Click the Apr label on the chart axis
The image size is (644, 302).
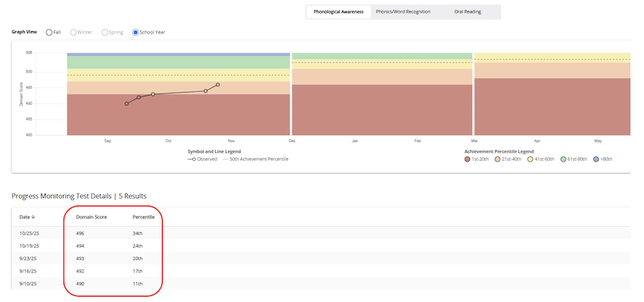pos(537,141)
